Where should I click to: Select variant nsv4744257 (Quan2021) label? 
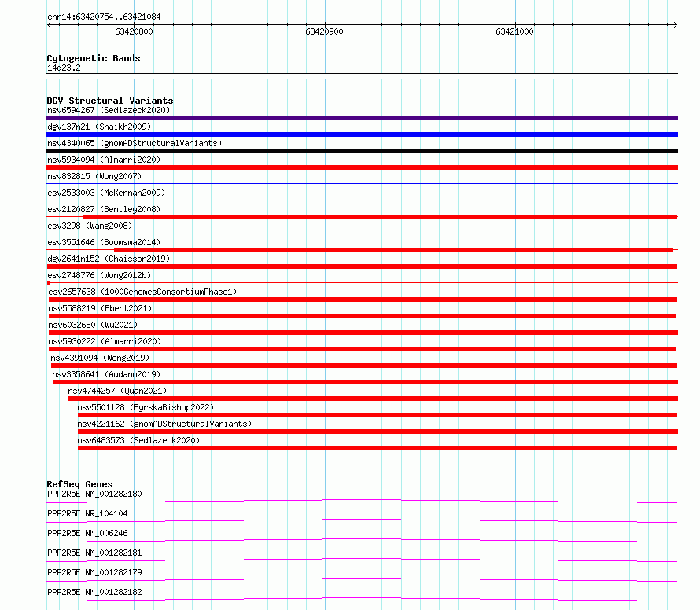point(117,391)
